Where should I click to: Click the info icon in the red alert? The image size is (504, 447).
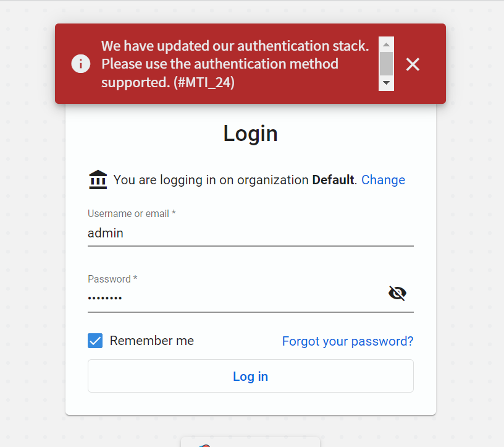(81, 64)
